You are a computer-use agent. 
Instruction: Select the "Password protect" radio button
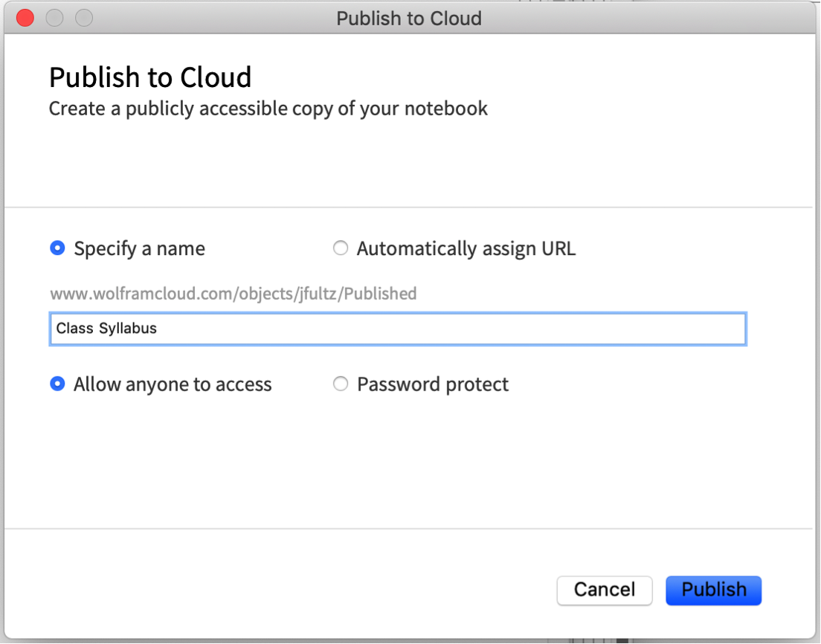point(340,384)
